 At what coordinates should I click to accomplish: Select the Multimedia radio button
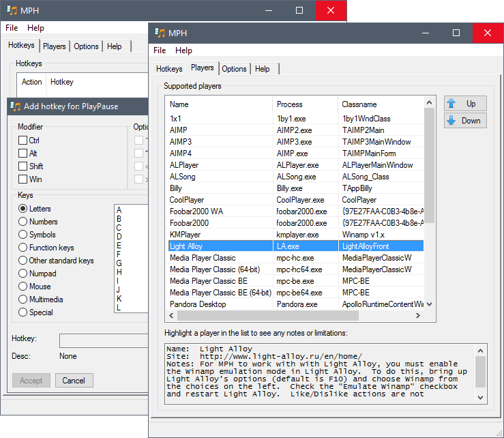[23, 300]
